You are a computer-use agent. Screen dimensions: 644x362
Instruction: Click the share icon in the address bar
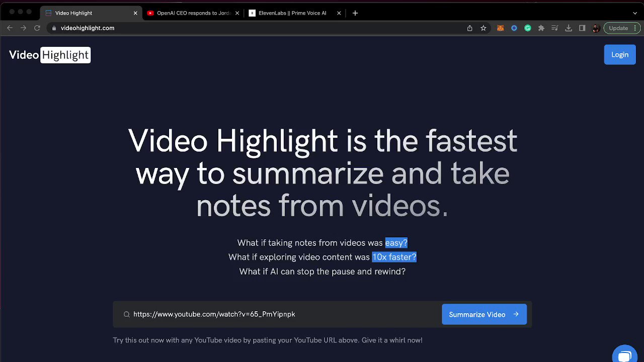pos(469,28)
